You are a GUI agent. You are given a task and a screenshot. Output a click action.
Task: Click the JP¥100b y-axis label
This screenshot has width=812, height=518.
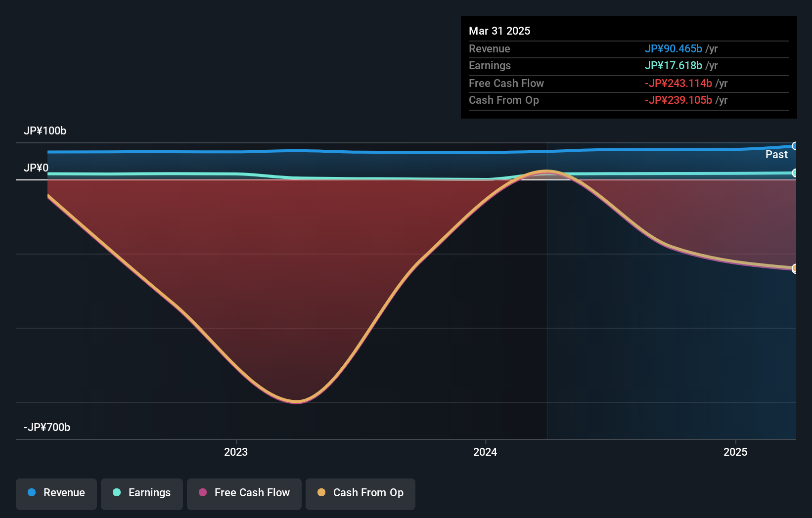(45, 130)
